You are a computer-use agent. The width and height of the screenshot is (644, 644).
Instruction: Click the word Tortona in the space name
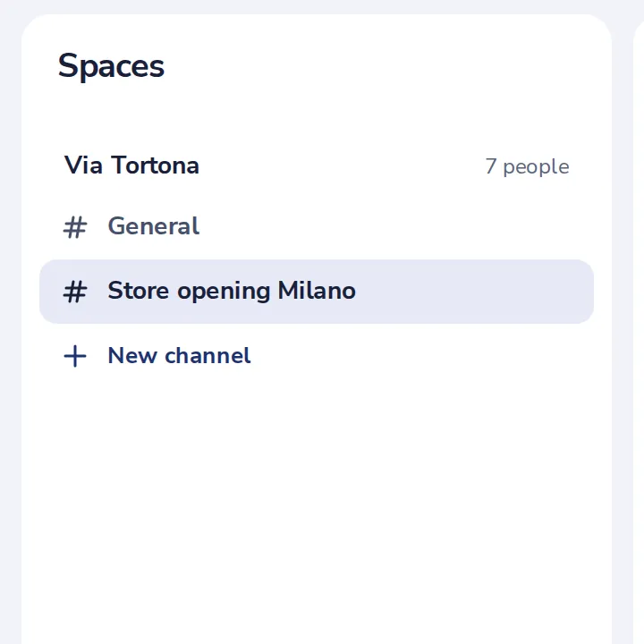(156, 165)
